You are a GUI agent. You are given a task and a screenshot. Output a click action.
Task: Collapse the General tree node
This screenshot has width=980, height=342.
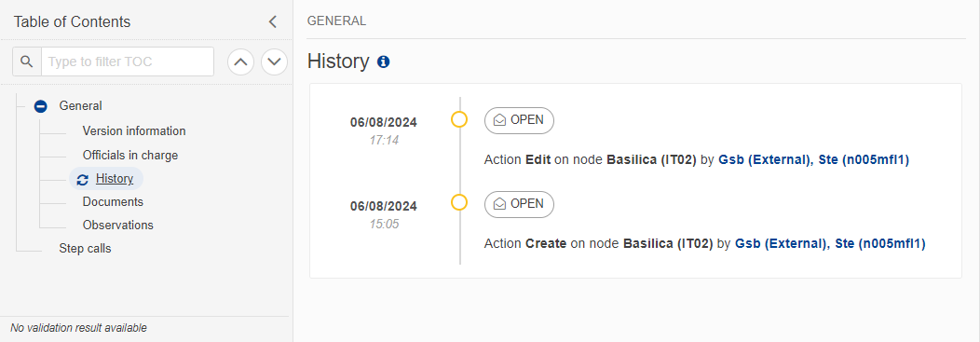click(x=41, y=106)
